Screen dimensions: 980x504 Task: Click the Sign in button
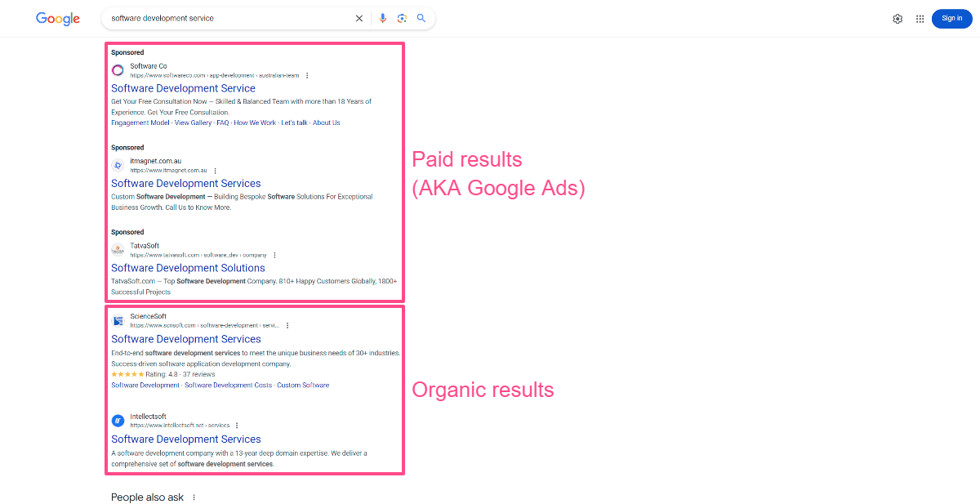pyautogui.click(x=952, y=18)
